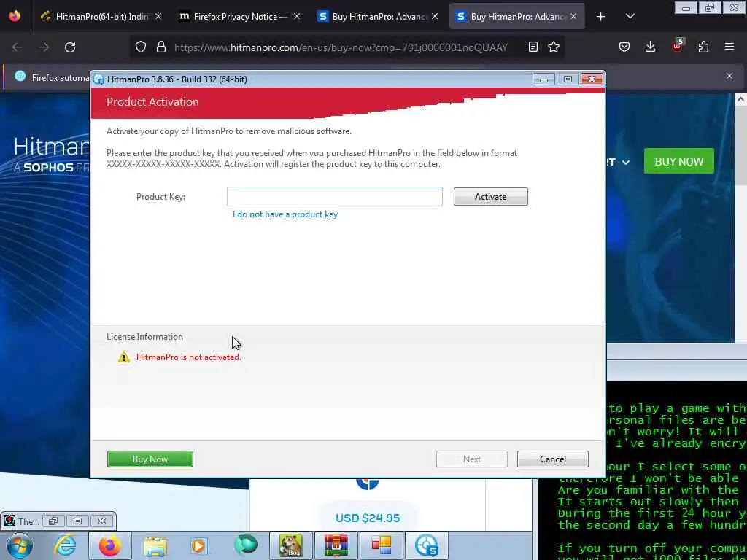Click the teal globe taskbar icon

[x=246, y=545]
